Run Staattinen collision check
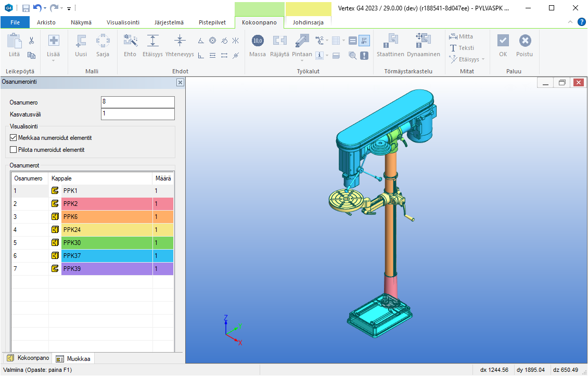This screenshot has height=376, width=588. [390, 41]
